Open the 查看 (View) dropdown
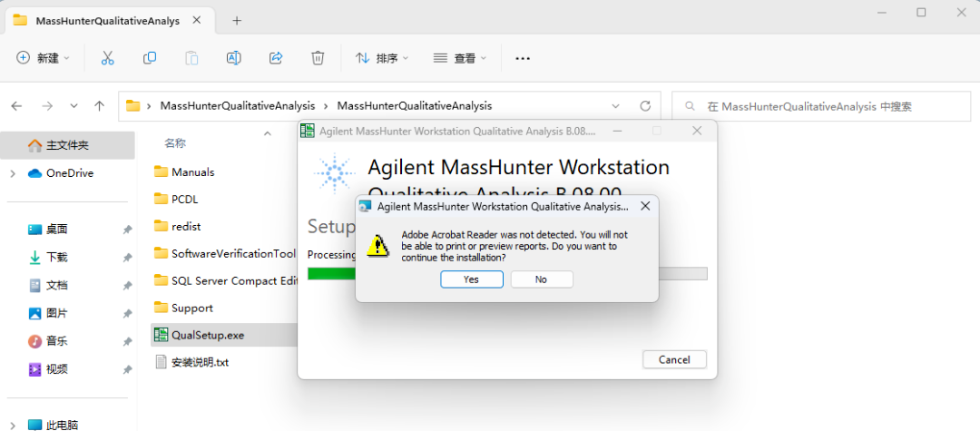 pos(460,58)
